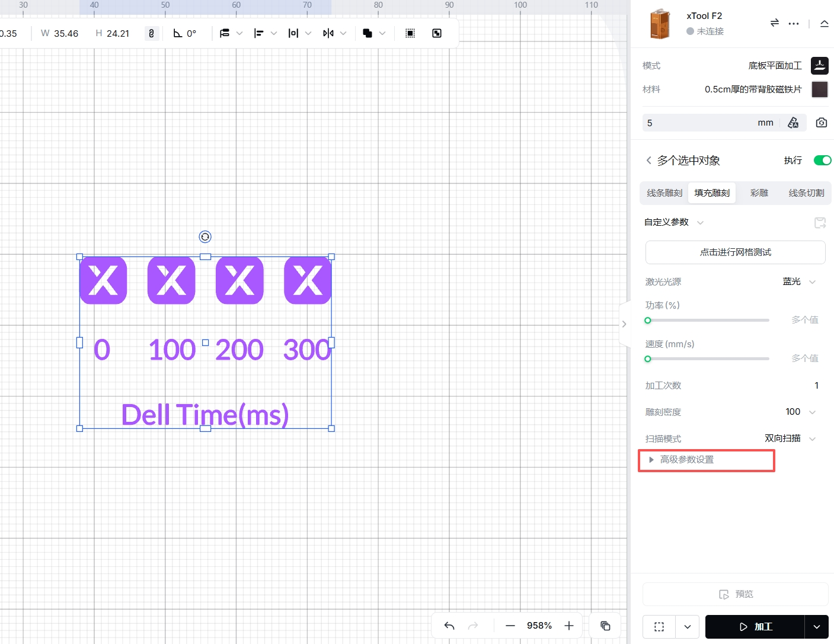Screen dimensions: 834x644
Task: Open the 激光光源 蓝光 dropdown
Action: pos(799,282)
